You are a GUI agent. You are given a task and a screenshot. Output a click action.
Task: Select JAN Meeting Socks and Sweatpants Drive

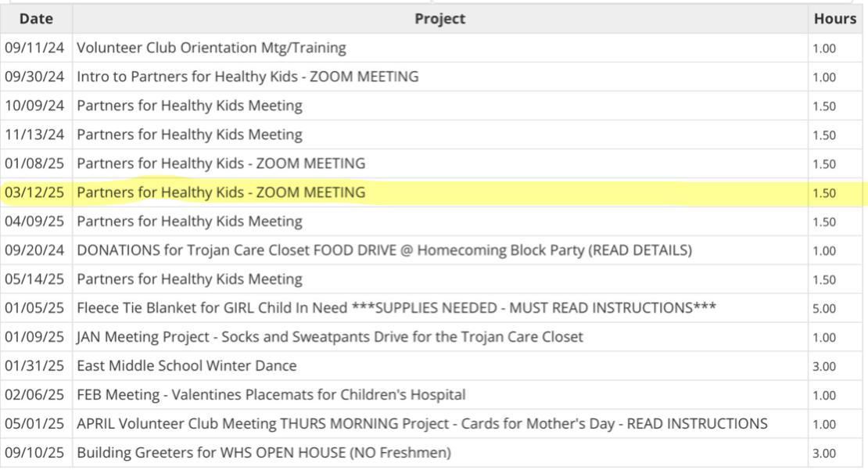(x=329, y=337)
